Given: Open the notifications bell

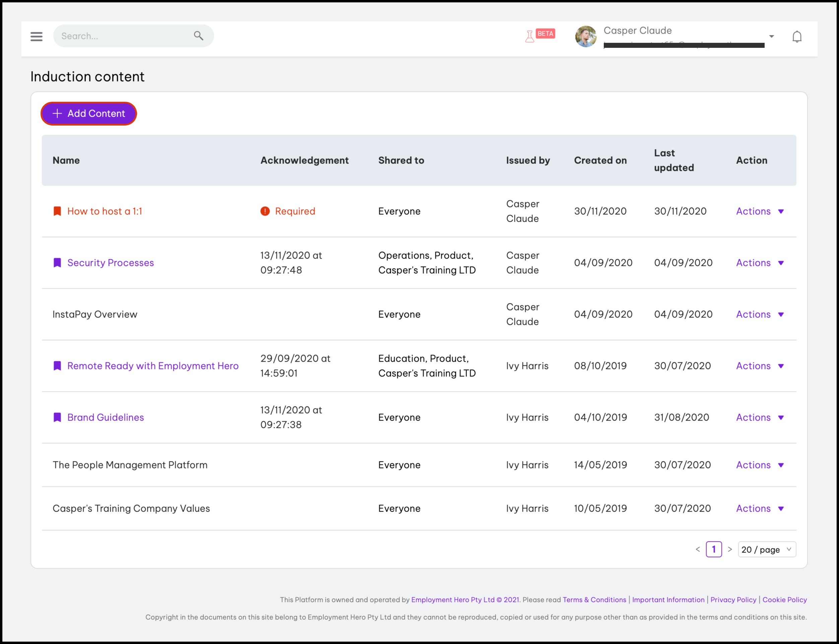Looking at the screenshot, I should click(x=797, y=36).
